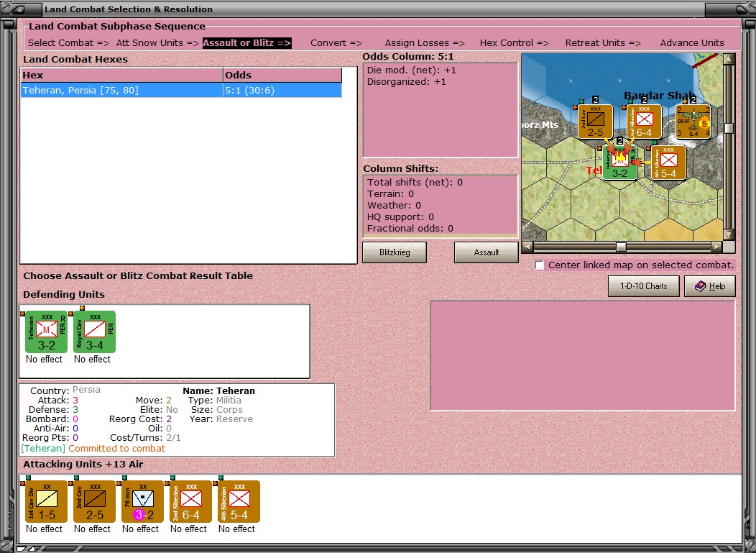
Task: Pick the 76 mm artillery 3-2 attacking unit
Action: (x=143, y=501)
